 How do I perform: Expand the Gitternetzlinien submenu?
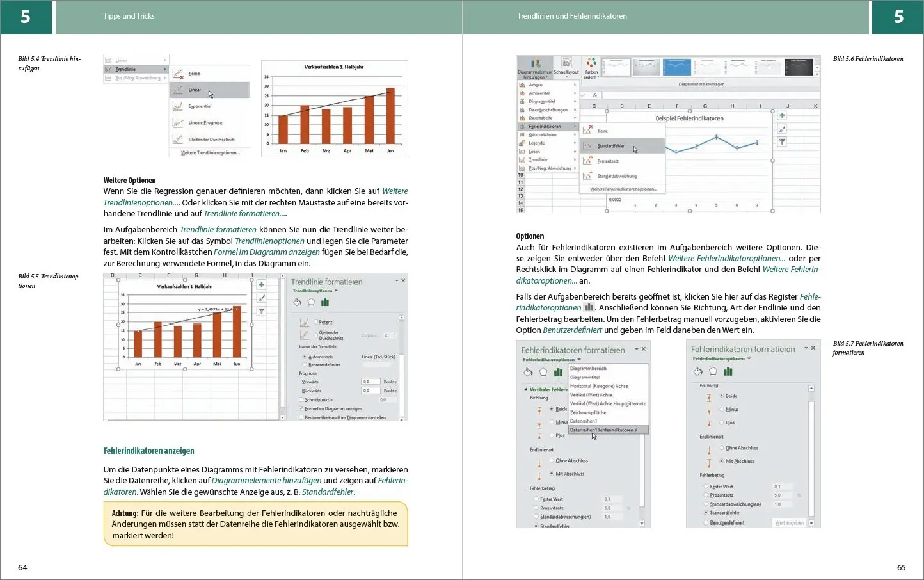[575, 135]
